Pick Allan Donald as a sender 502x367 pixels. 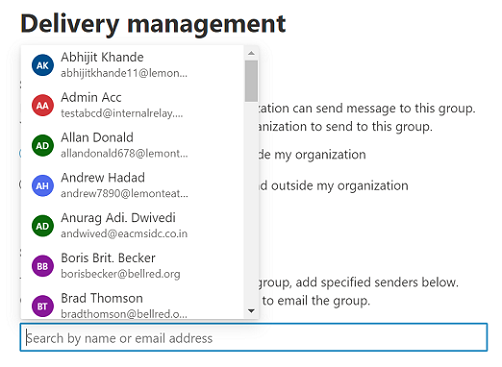133,146
